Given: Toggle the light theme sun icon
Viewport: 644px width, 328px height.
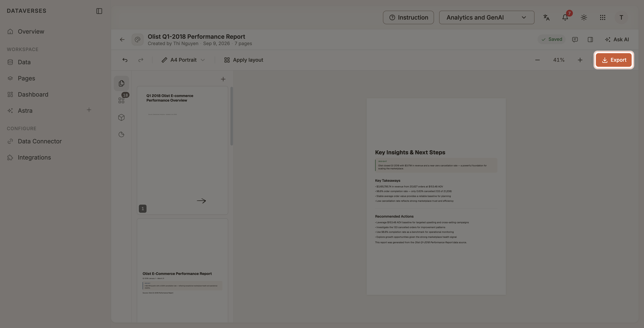Looking at the screenshot, I should [584, 17].
